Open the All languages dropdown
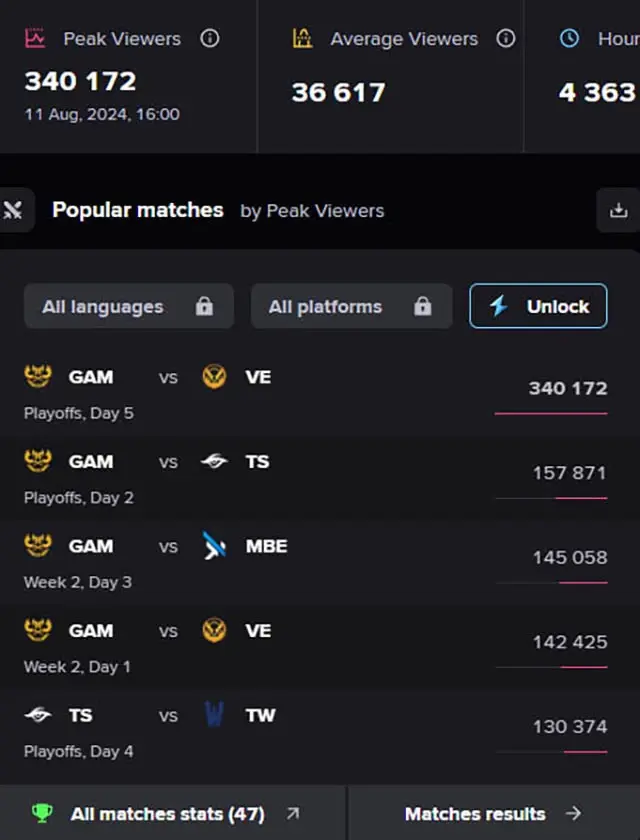 pyautogui.click(x=129, y=306)
